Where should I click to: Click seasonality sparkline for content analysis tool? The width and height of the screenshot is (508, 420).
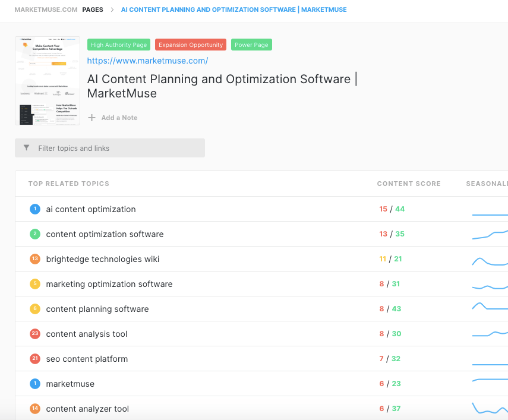(x=490, y=333)
